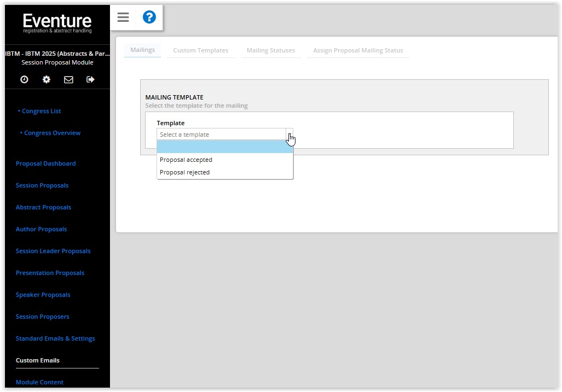Click the blue help question mark icon
The image size is (562, 392).
click(x=149, y=17)
